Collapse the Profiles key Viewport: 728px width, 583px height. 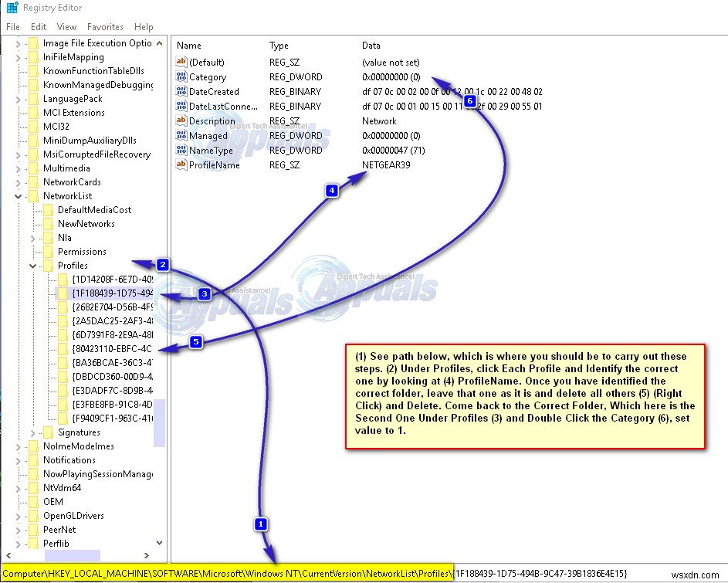[33, 265]
